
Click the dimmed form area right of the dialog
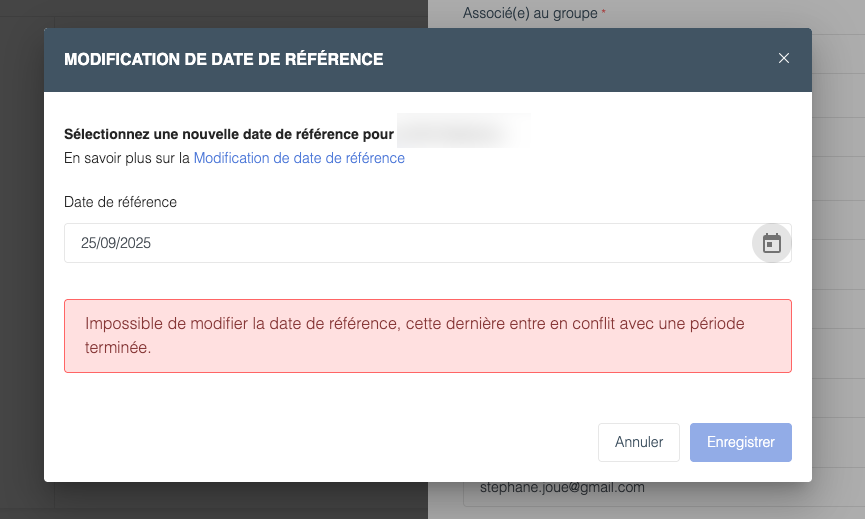click(838, 250)
